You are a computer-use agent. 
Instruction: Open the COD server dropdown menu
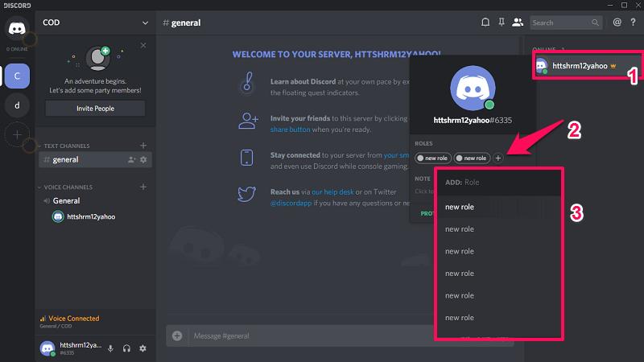click(145, 23)
